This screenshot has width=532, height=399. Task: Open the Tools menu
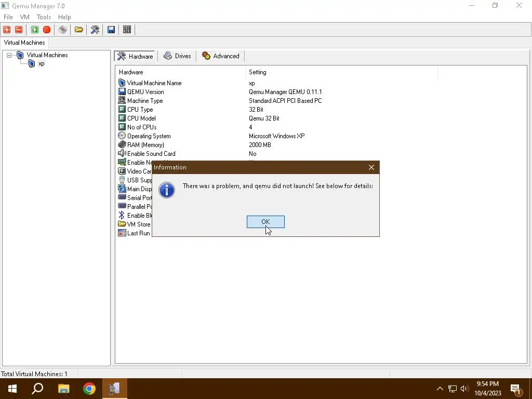point(44,17)
